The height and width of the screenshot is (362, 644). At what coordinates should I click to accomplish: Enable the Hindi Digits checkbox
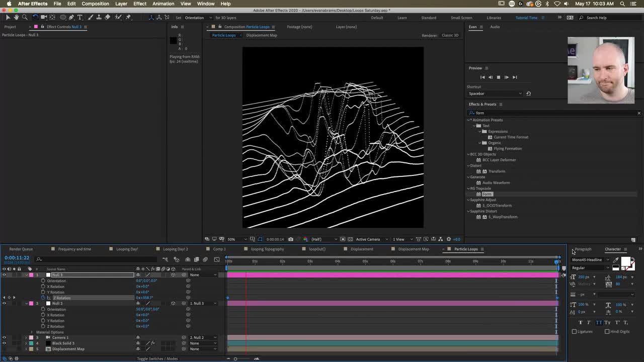click(607, 331)
